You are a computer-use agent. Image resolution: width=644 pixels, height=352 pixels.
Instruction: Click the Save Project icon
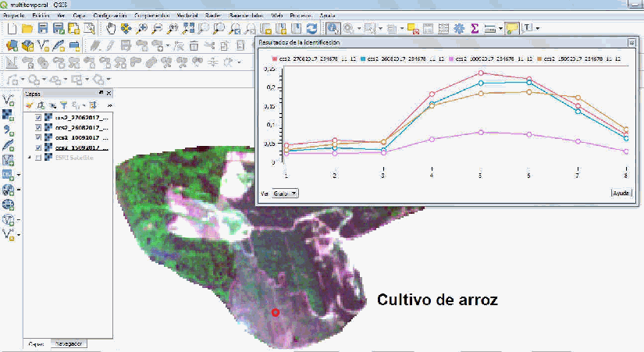44,29
